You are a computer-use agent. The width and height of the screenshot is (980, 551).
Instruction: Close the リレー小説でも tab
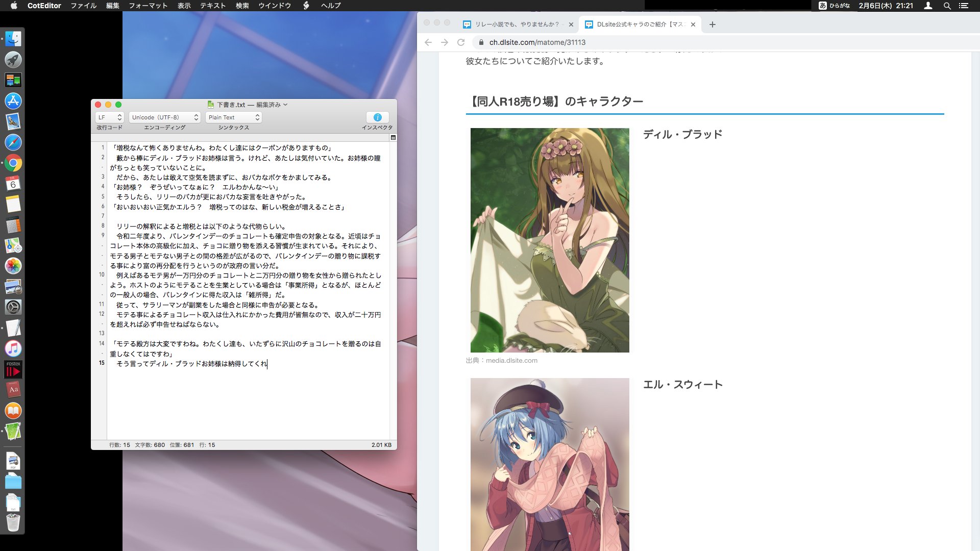pos(571,24)
